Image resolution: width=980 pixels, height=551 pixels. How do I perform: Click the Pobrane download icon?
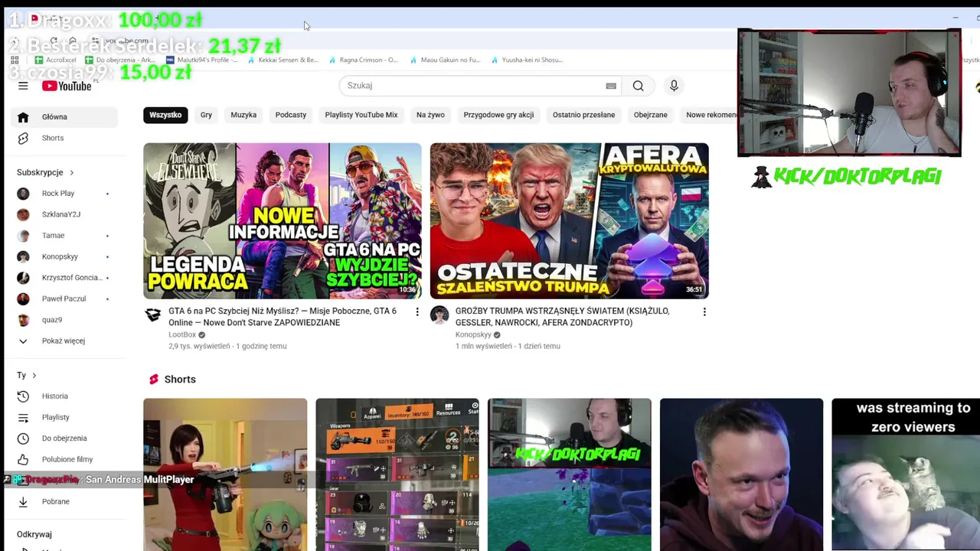tap(23, 501)
